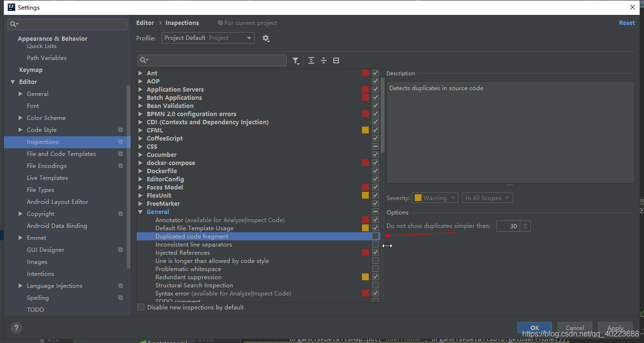Click the inspections search magnifier icon

pos(144,60)
